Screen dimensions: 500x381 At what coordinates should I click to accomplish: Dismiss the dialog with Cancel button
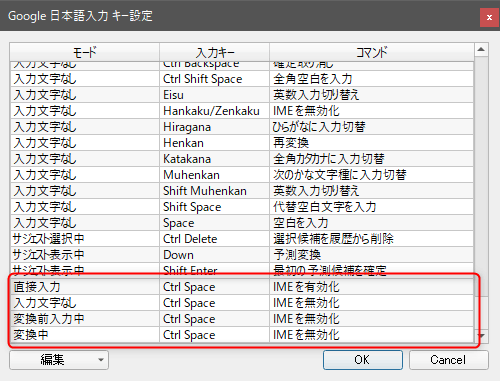[x=449, y=360]
